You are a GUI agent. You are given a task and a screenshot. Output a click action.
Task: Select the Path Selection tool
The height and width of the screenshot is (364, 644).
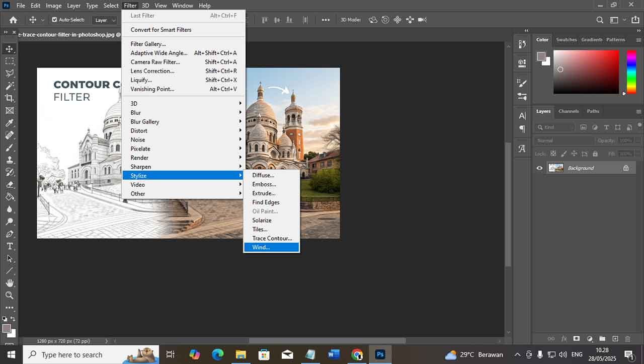(x=10, y=258)
